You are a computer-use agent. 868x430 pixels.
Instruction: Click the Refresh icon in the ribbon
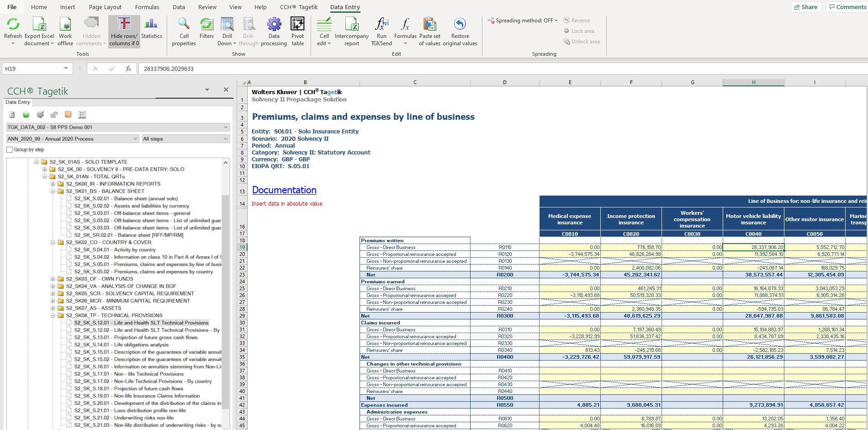[13, 24]
